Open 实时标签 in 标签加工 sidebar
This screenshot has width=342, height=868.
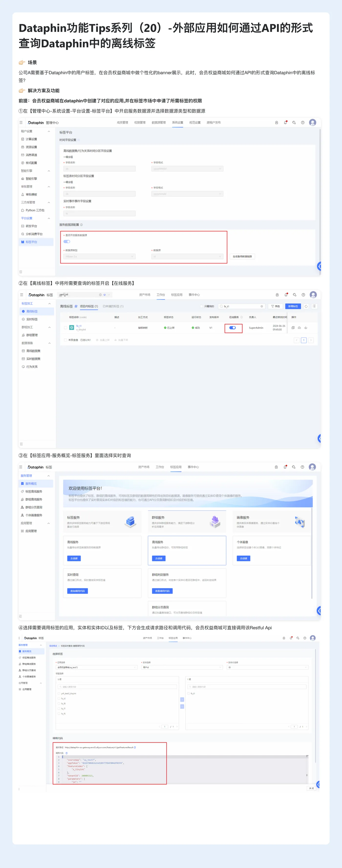click(x=32, y=319)
